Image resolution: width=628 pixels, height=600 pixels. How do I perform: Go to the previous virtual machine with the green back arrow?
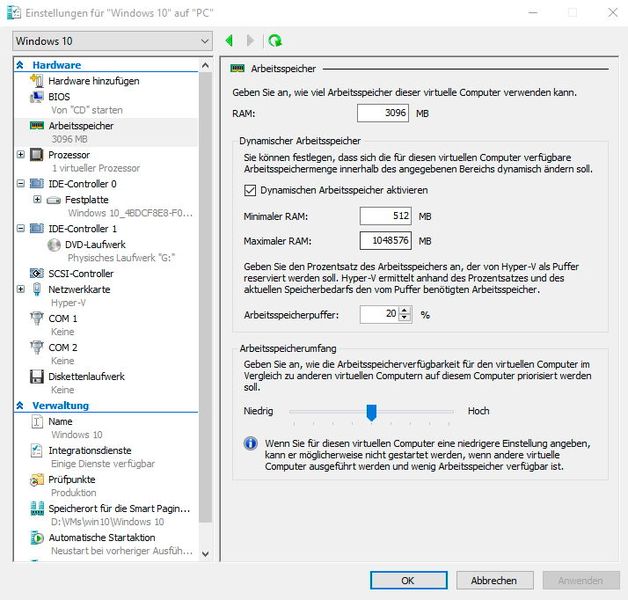click(x=229, y=40)
